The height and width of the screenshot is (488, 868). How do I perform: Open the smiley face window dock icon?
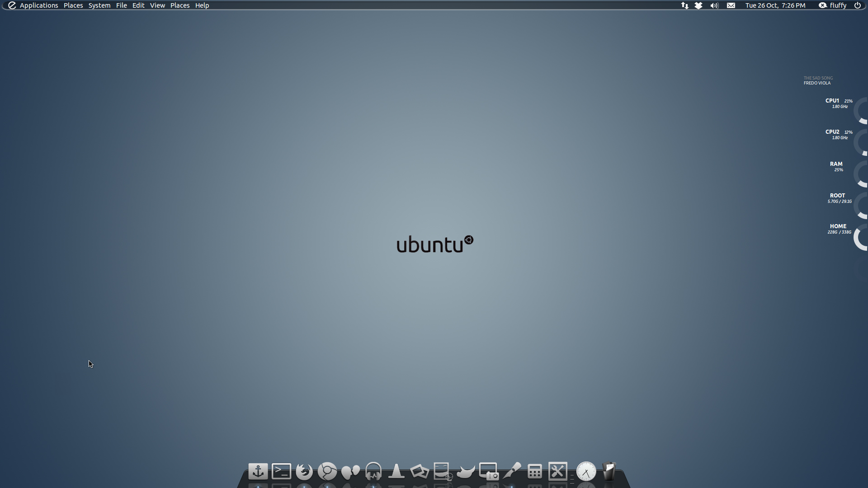[x=443, y=471]
